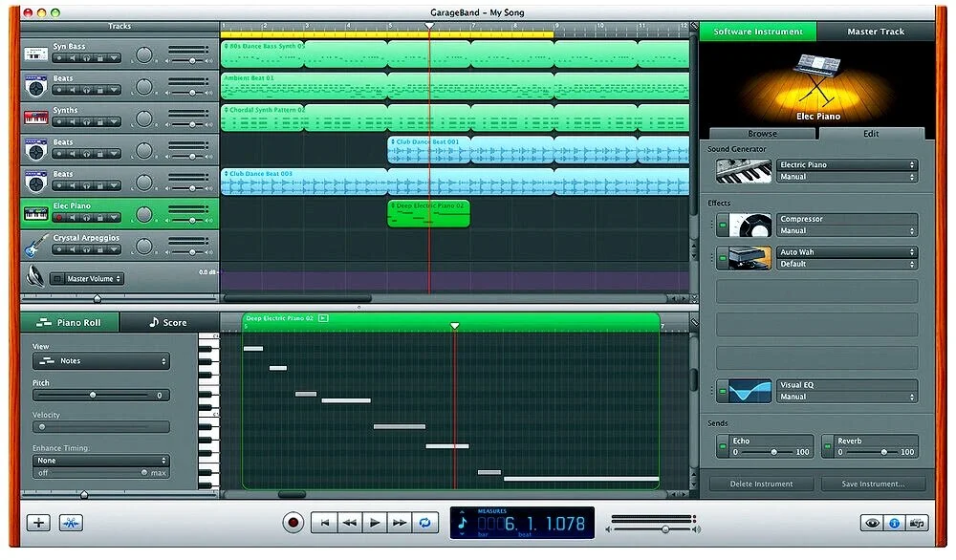Click the Master Volume speaker icon
Viewport: 956px width, 560px height.
click(x=35, y=276)
